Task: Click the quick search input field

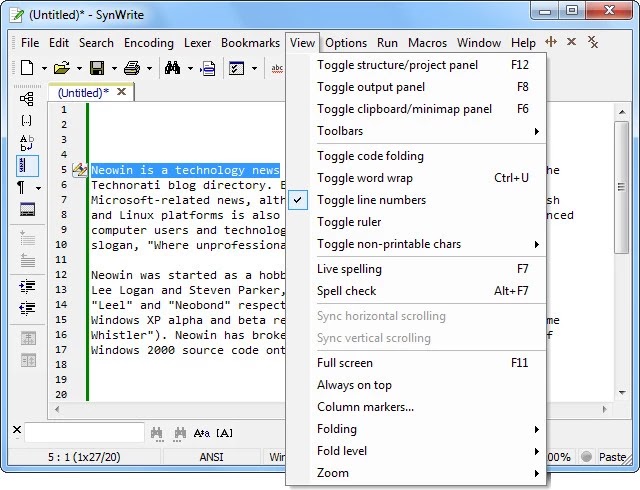Action: click(84, 433)
